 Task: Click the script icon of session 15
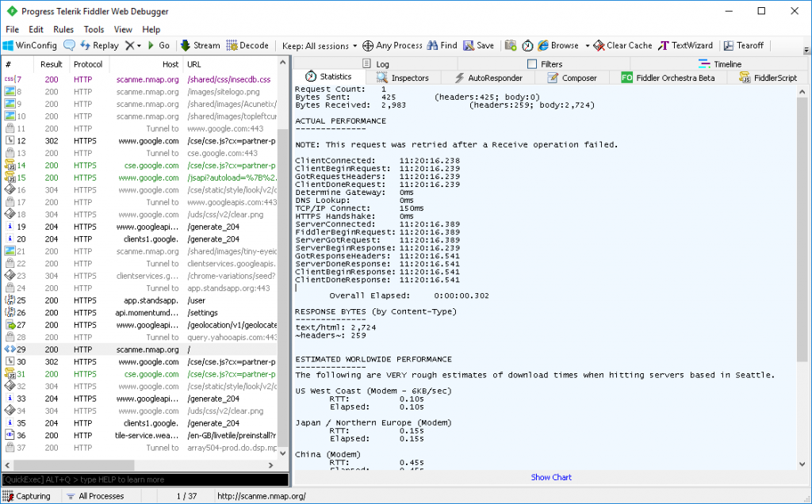click(x=10, y=178)
